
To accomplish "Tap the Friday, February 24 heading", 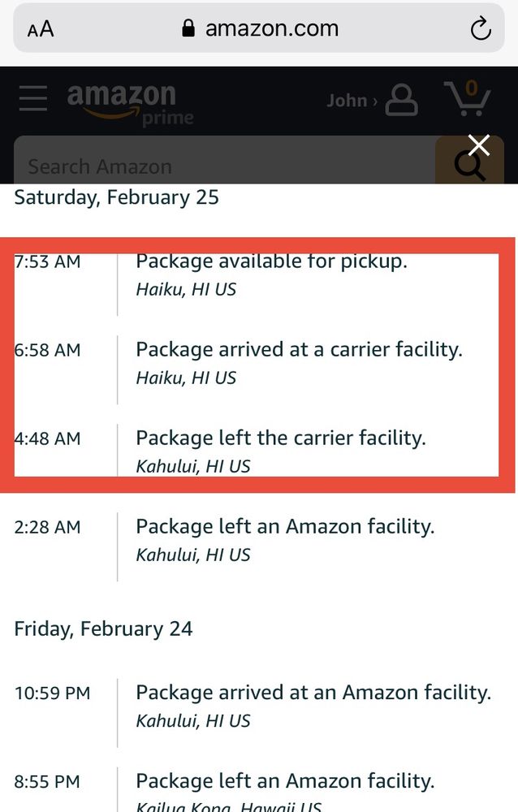I will coord(103,628).
